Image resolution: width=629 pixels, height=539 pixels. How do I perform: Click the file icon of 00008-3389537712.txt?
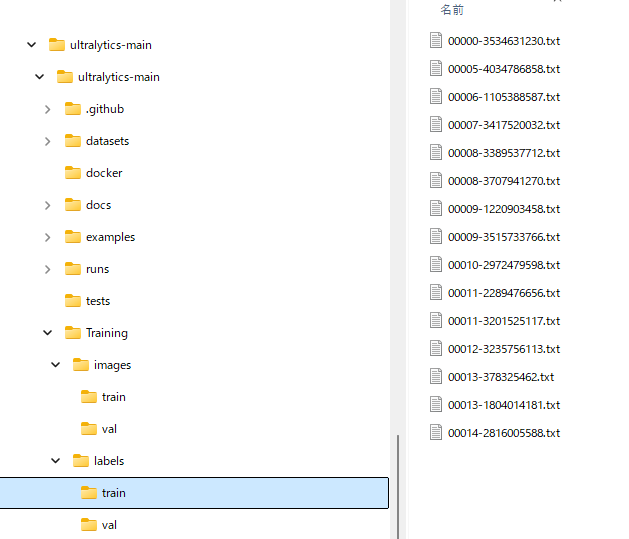pos(436,153)
